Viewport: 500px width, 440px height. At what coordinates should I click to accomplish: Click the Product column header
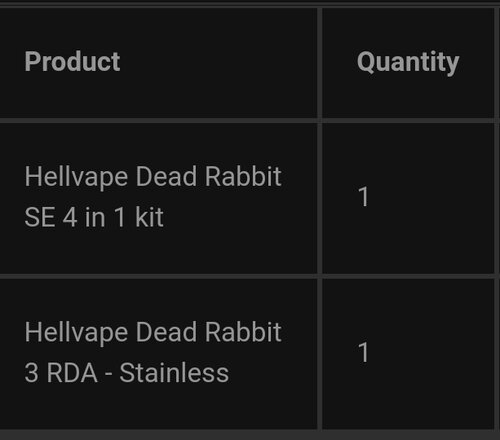[72, 62]
